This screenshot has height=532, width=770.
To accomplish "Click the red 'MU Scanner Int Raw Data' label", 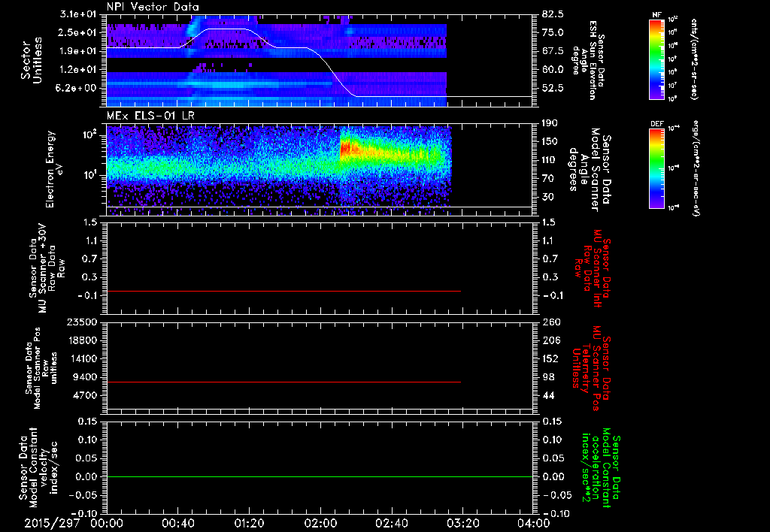I will [x=593, y=268].
